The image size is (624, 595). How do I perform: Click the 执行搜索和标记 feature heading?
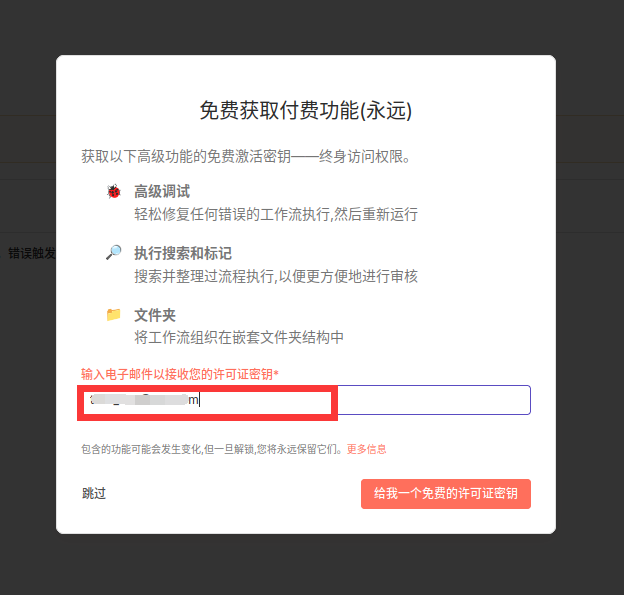(183, 253)
